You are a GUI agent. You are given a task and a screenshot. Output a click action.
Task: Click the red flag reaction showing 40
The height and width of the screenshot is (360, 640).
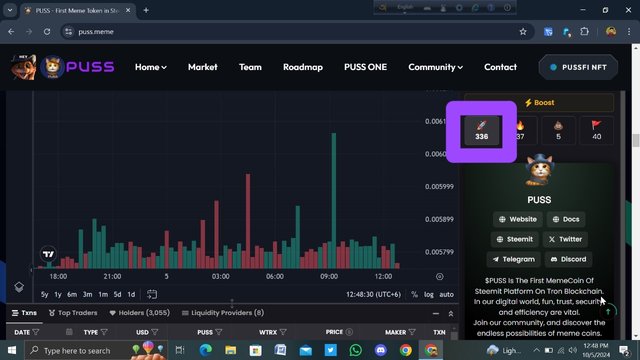(596, 131)
